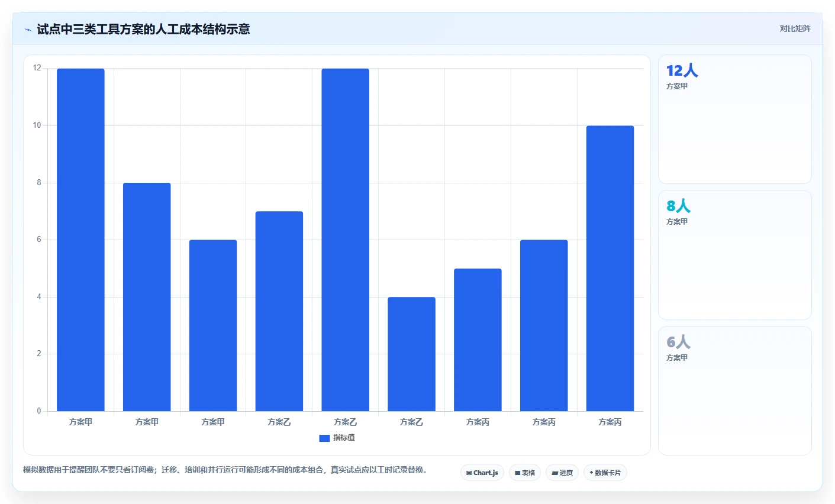The image size is (835, 504).
Task: Click the 方案甲 bar with value 6
Action: point(213,325)
